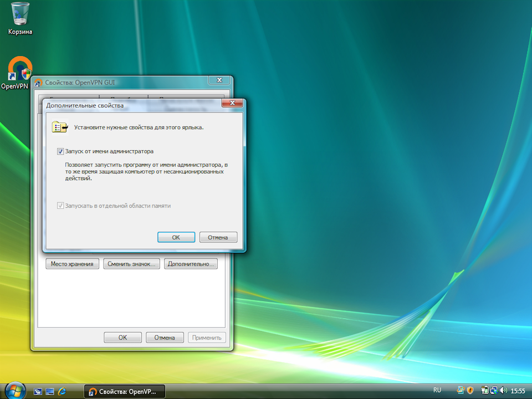Open the Windows Start orb
The height and width of the screenshot is (399, 532).
(x=15, y=391)
